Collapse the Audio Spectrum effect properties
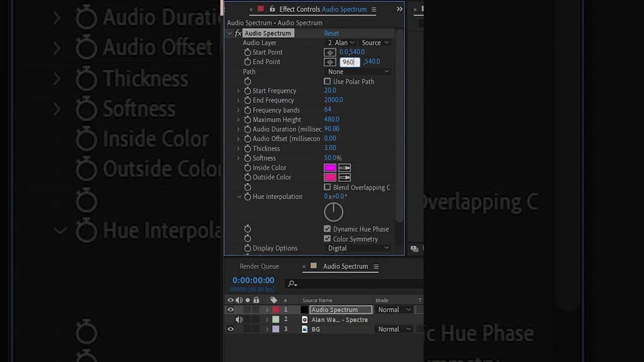 [x=230, y=33]
